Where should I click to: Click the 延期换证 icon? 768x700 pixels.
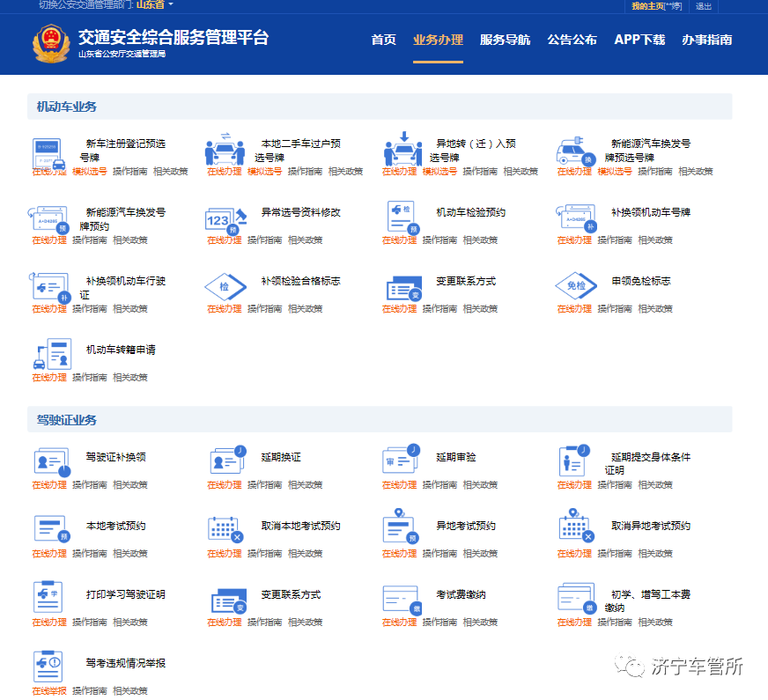[x=228, y=460]
